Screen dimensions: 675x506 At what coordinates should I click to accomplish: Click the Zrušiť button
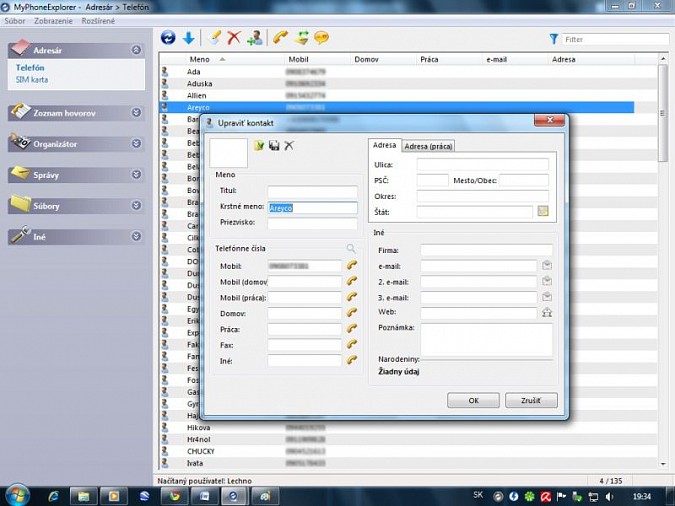(x=531, y=400)
